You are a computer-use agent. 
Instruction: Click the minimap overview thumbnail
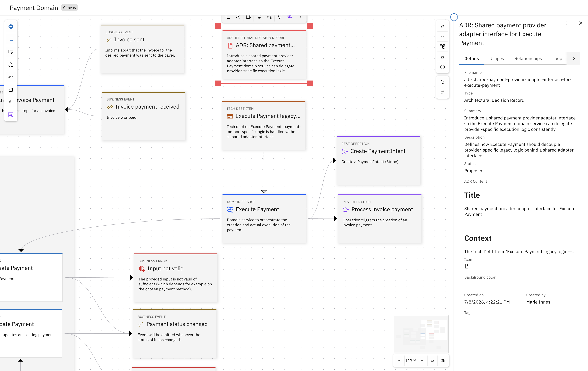[421, 334]
